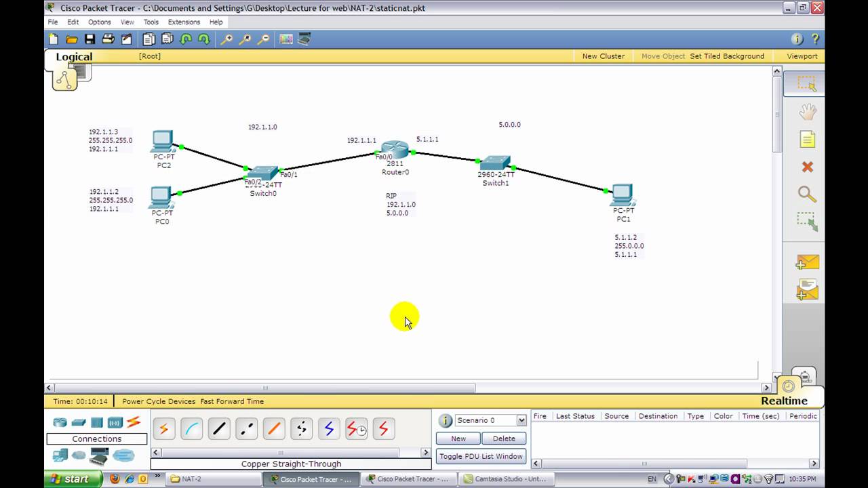Click the workspace horizontal scrollbar
Viewport: 868px width, 488px height.
[264, 388]
